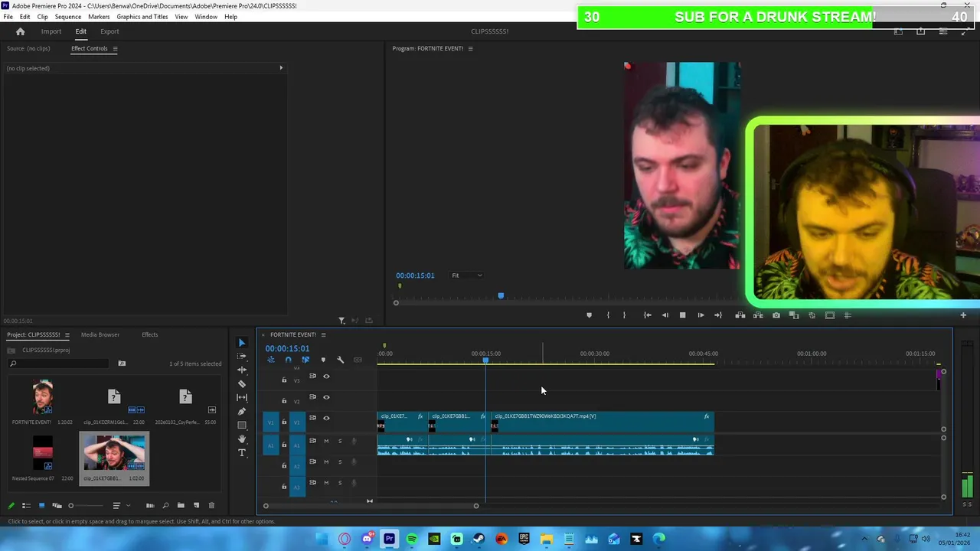The height and width of the screenshot is (551, 980).
Task: Click Mark In bracket button
Action: point(608,315)
